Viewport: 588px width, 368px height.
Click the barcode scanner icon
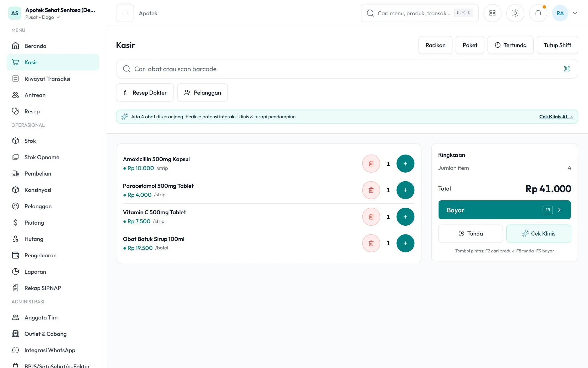click(566, 69)
